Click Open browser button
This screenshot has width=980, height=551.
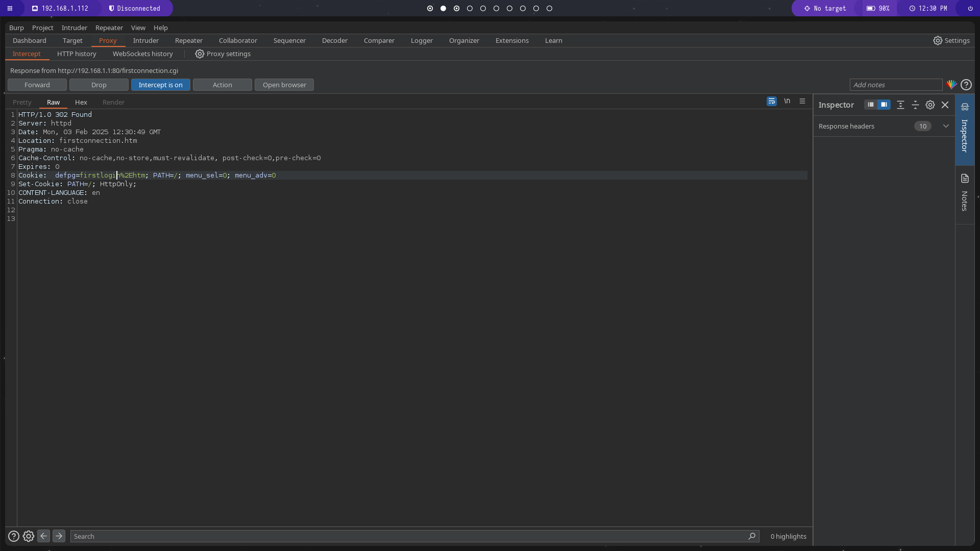[284, 85]
